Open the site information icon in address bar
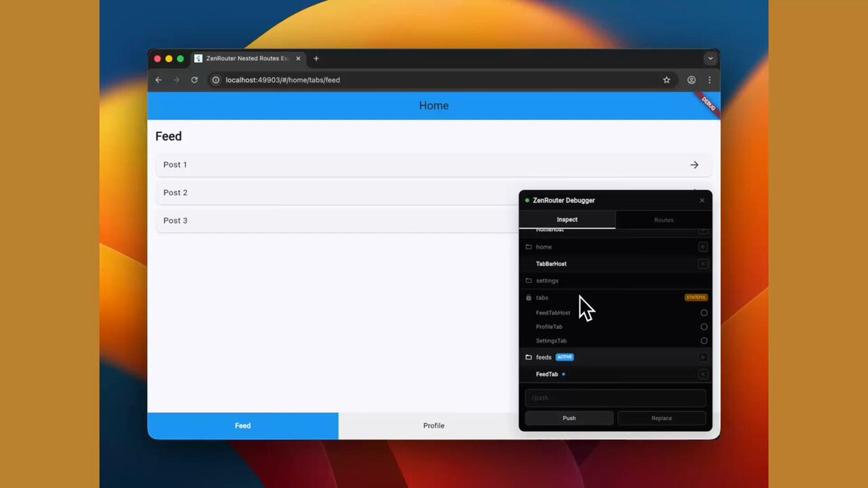The image size is (868, 488). (216, 80)
